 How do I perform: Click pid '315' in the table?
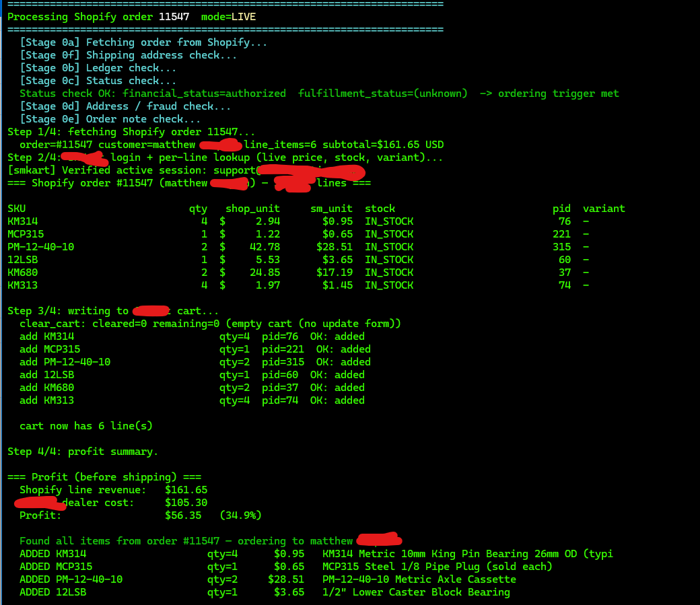click(561, 247)
